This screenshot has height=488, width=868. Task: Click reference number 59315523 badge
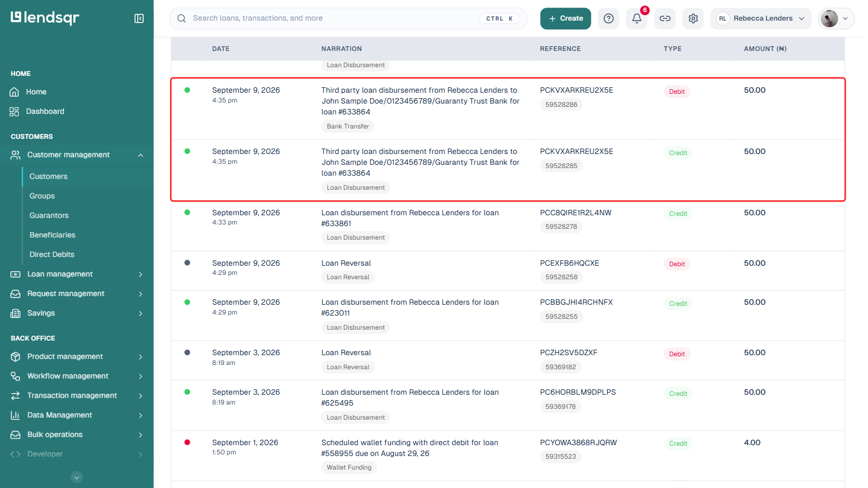[560, 457]
